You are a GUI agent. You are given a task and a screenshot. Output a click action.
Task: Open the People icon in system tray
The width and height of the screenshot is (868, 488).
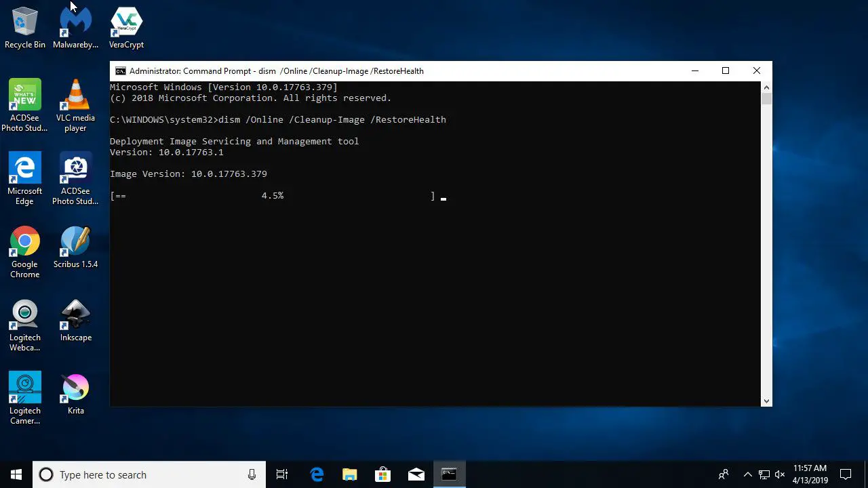pyautogui.click(x=724, y=474)
